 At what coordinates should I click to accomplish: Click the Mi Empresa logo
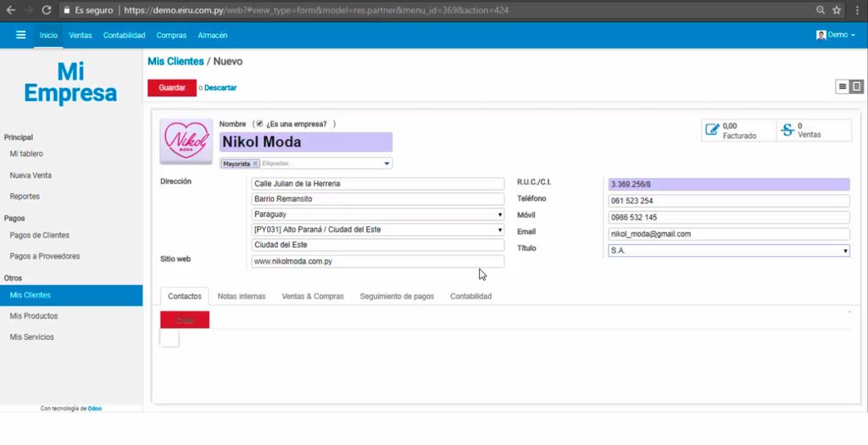(x=70, y=82)
